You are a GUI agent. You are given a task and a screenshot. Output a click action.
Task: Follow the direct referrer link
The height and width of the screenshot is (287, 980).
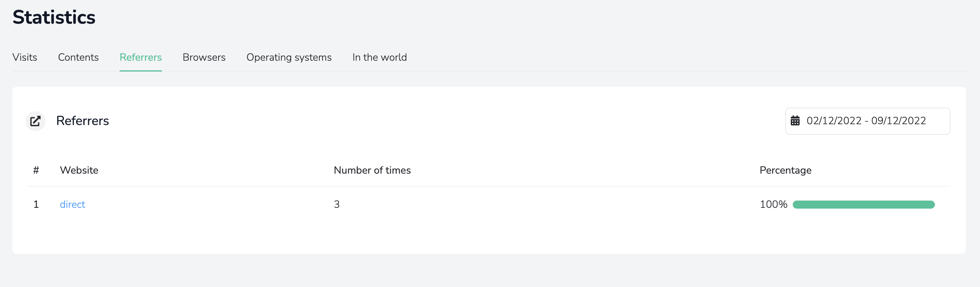pos(72,205)
